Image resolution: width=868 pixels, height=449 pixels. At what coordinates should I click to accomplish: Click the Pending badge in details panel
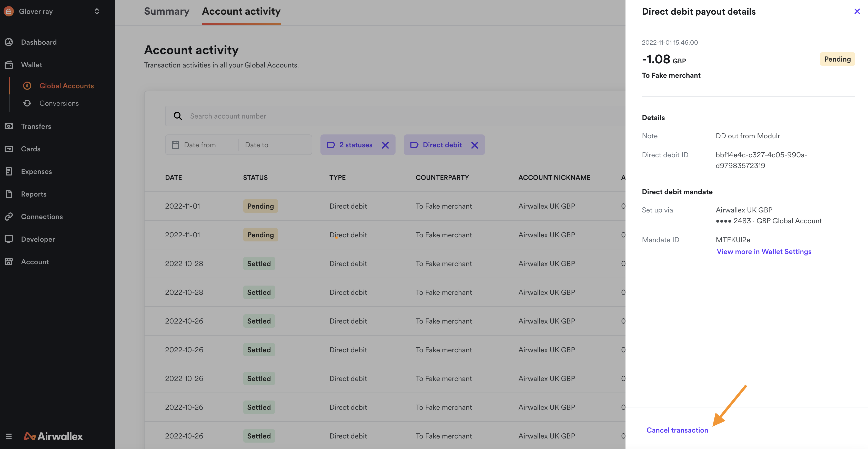837,59
